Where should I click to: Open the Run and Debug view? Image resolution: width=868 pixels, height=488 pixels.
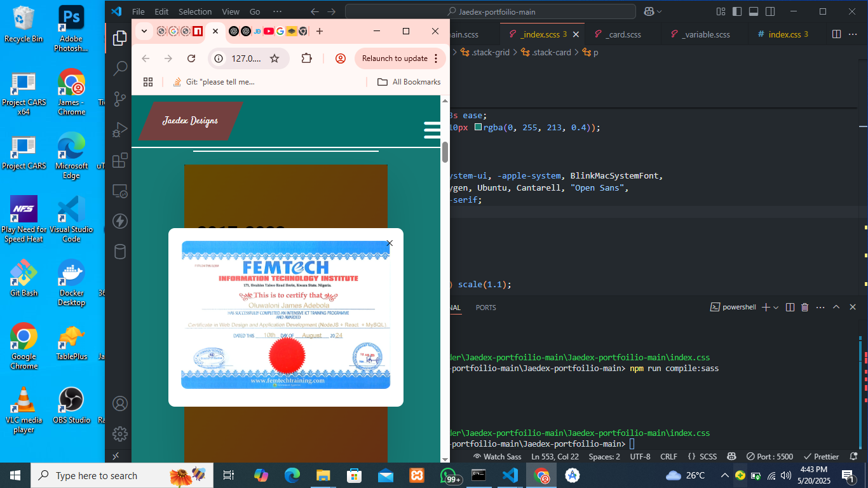click(119, 130)
